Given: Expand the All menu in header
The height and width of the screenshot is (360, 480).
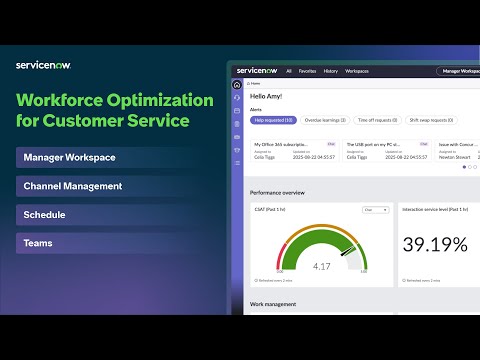Looking at the screenshot, I should coord(289,71).
